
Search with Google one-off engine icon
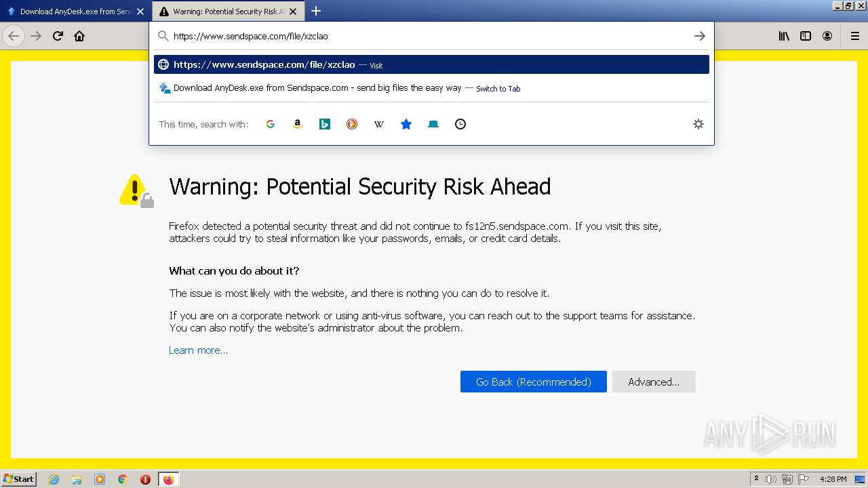pyautogui.click(x=271, y=124)
